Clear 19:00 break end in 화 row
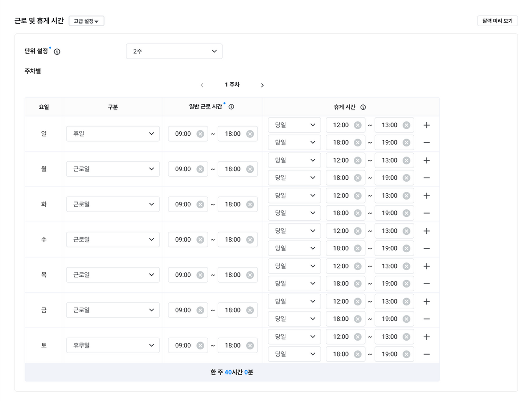This screenshot has width=532, height=401. tap(406, 213)
